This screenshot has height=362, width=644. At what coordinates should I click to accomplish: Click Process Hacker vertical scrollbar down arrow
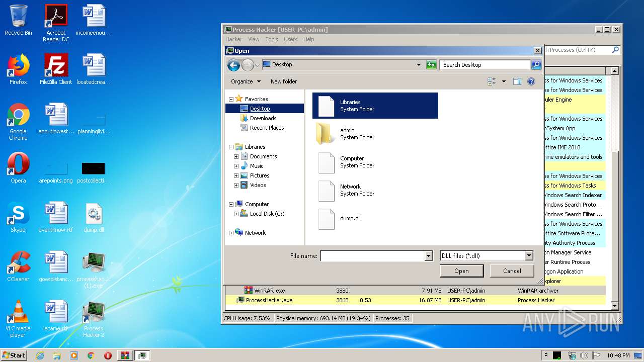tap(614, 306)
